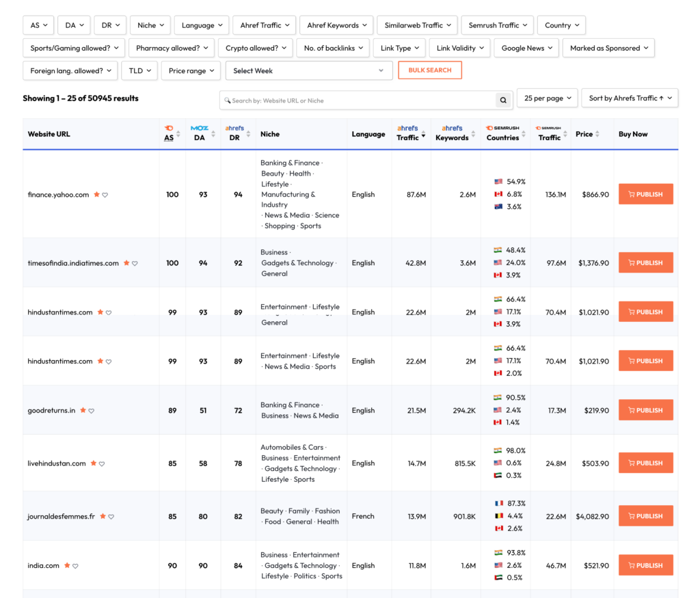This screenshot has height=598, width=700.
Task: Click the sort arrows on AS column
Action: pyautogui.click(x=178, y=135)
